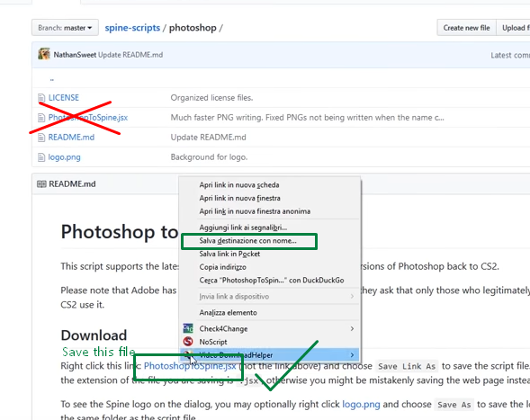Click the Upload files button

pos(515,28)
